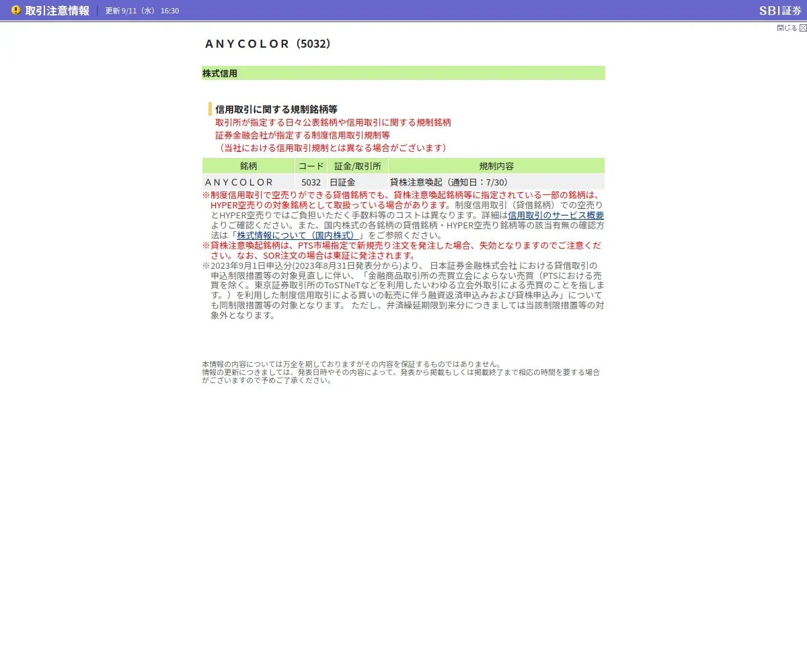807x672 pixels.
Task: Open the 株式情報について（国内株式） link
Action: [298, 236]
